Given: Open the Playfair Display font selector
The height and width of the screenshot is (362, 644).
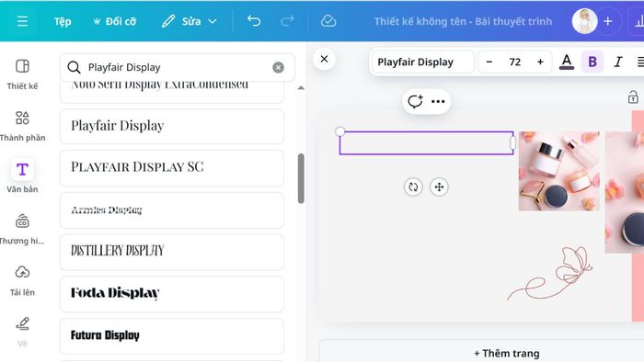Looking at the screenshot, I should [423, 62].
